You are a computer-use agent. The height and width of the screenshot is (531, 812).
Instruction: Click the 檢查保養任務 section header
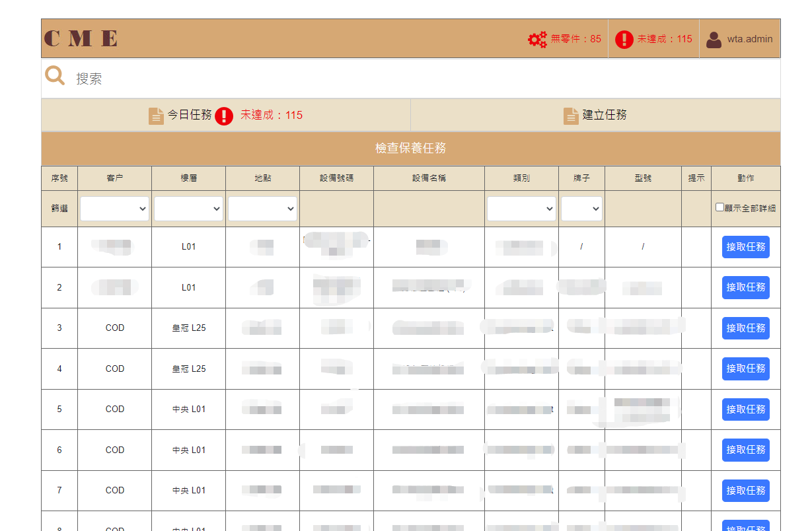point(411,149)
